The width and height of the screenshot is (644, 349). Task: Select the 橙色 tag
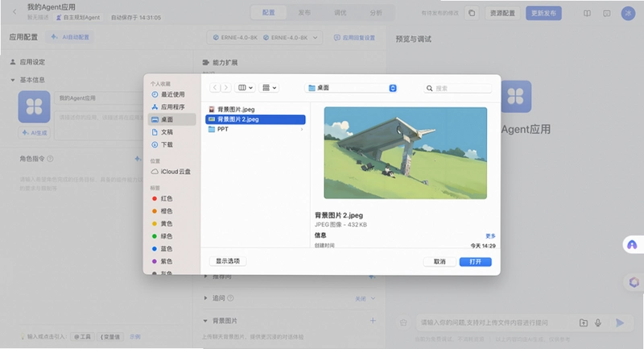point(163,211)
